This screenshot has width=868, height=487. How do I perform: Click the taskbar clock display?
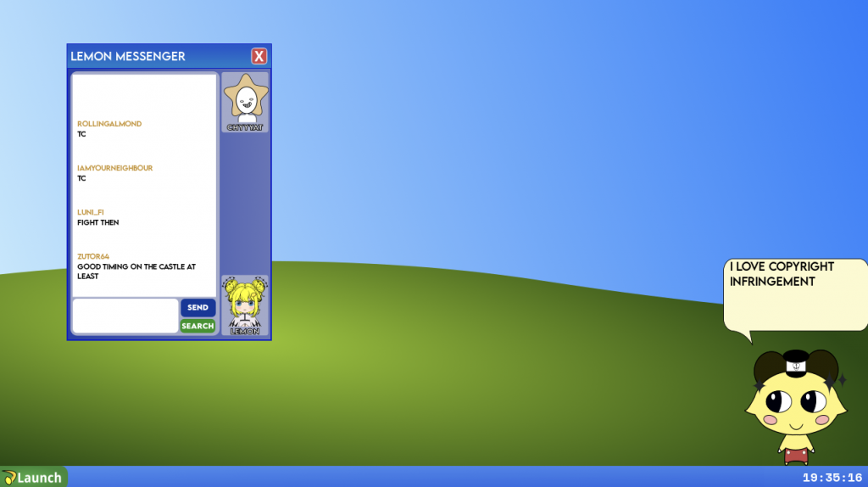click(832, 478)
